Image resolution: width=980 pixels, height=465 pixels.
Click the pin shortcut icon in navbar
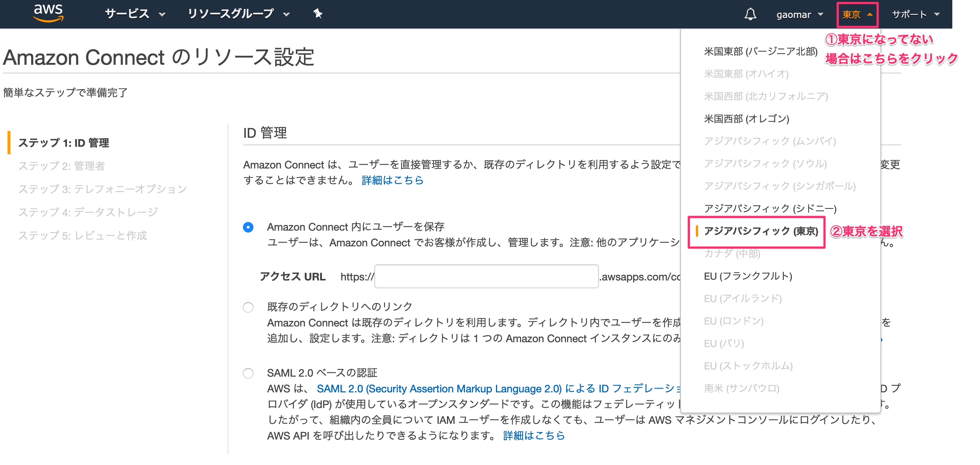318,14
